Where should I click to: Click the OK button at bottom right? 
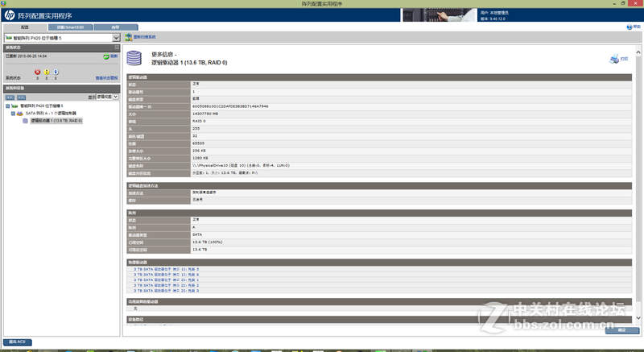[621, 330]
